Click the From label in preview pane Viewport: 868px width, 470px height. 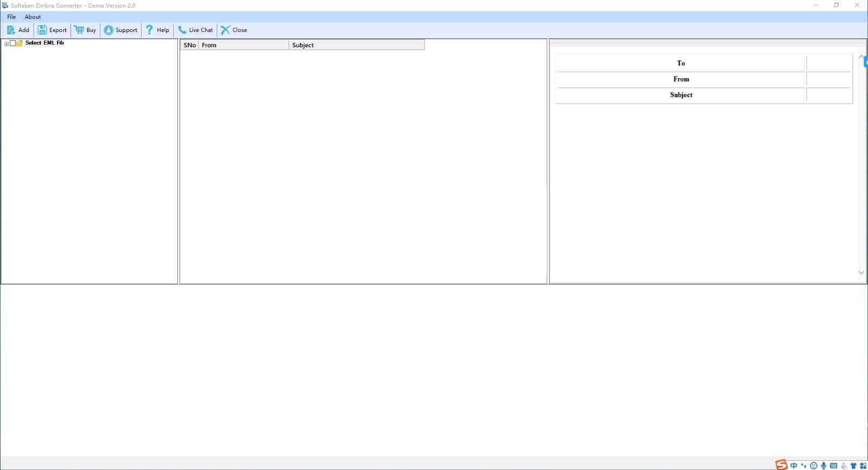click(681, 79)
